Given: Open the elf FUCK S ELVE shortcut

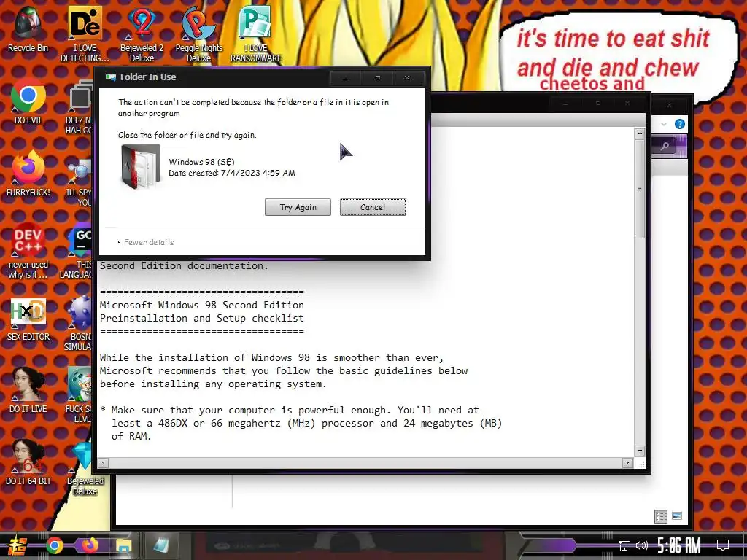Looking at the screenshot, I should [x=79, y=395].
